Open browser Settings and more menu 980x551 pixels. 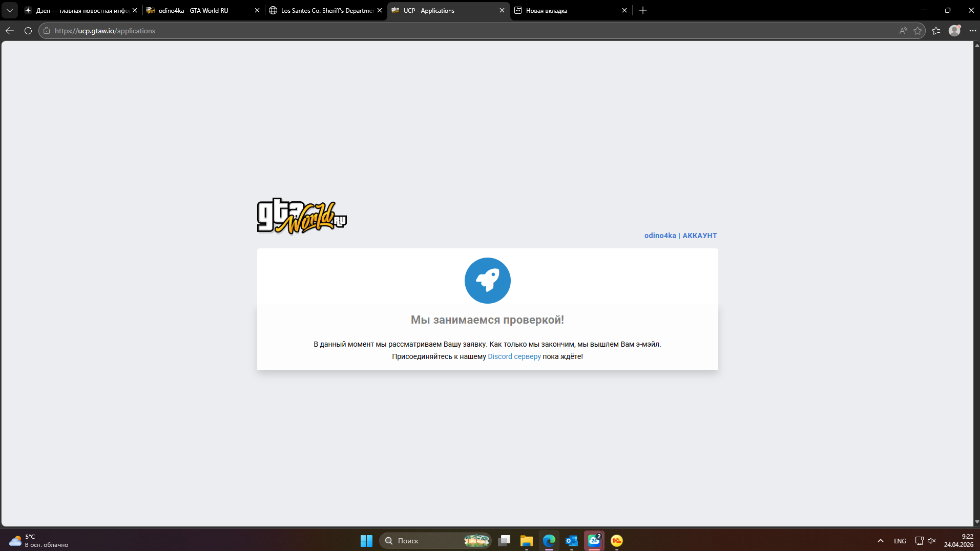point(972,31)
